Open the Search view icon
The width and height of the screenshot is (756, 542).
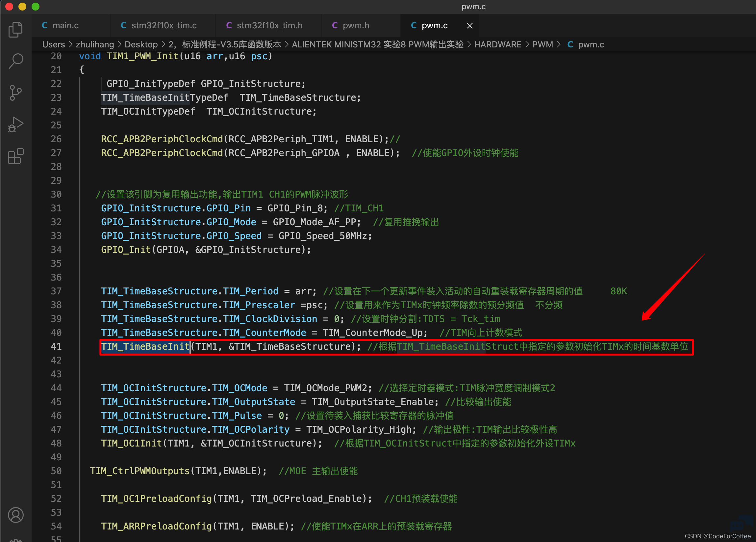pyautogui.click(x=16, y=61)
